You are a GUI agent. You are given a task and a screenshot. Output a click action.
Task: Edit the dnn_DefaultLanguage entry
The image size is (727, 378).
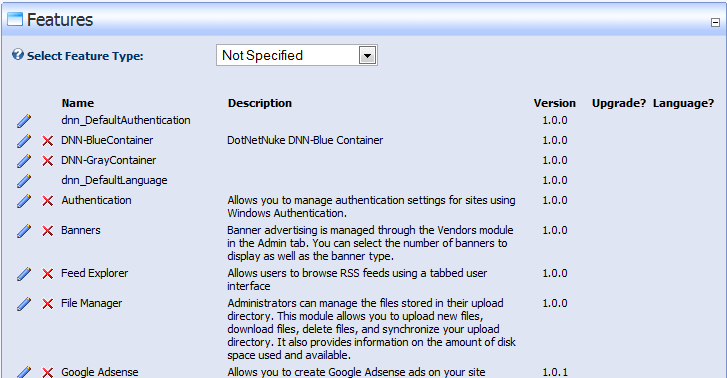[x=24, y=181]
